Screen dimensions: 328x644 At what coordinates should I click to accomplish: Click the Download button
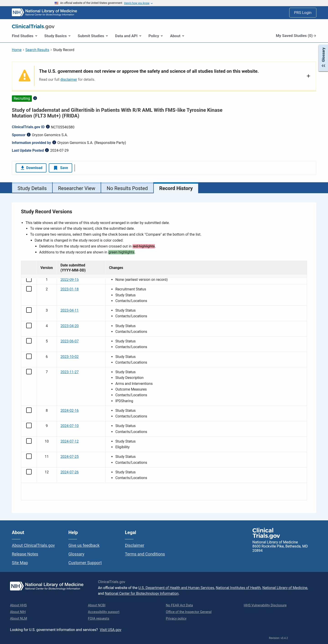(31, 168)
